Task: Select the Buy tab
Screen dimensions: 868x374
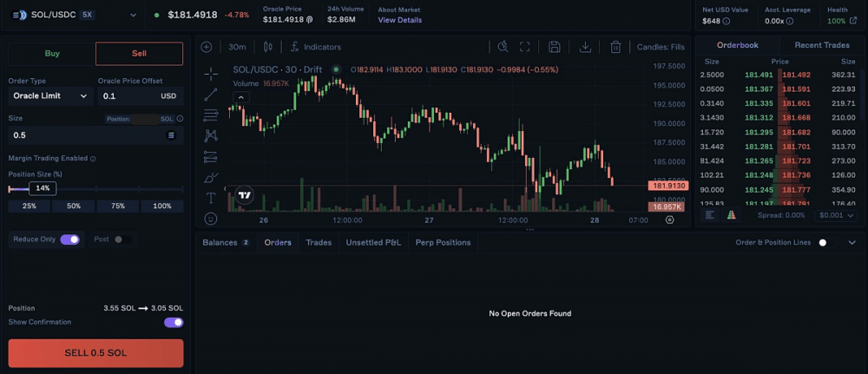Action: [x=52, y=54]
